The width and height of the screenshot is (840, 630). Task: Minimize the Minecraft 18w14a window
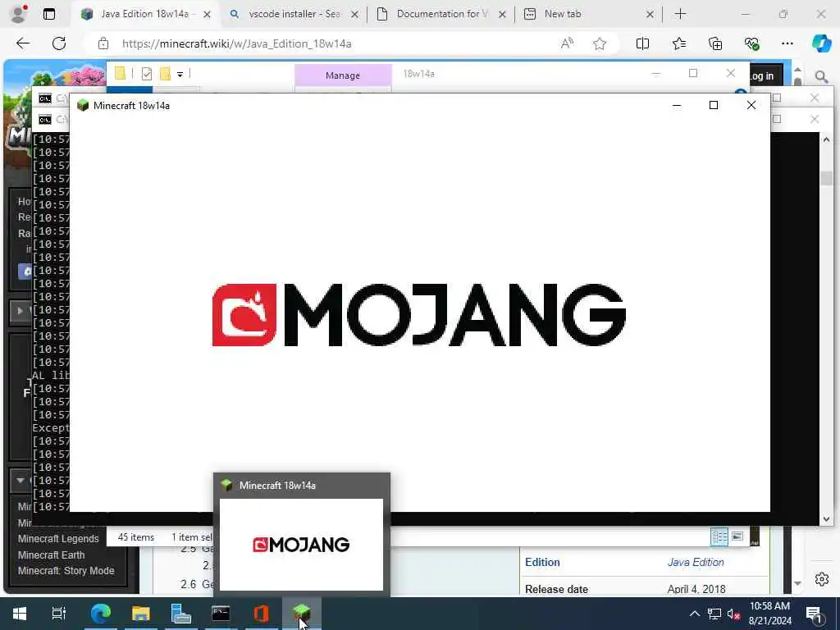(677, 106)
